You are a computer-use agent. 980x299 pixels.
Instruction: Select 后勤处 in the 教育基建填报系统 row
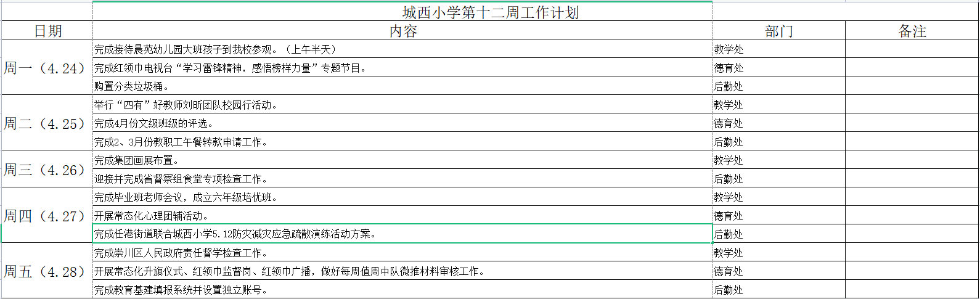pyautogui.click(x=778, y=289)
